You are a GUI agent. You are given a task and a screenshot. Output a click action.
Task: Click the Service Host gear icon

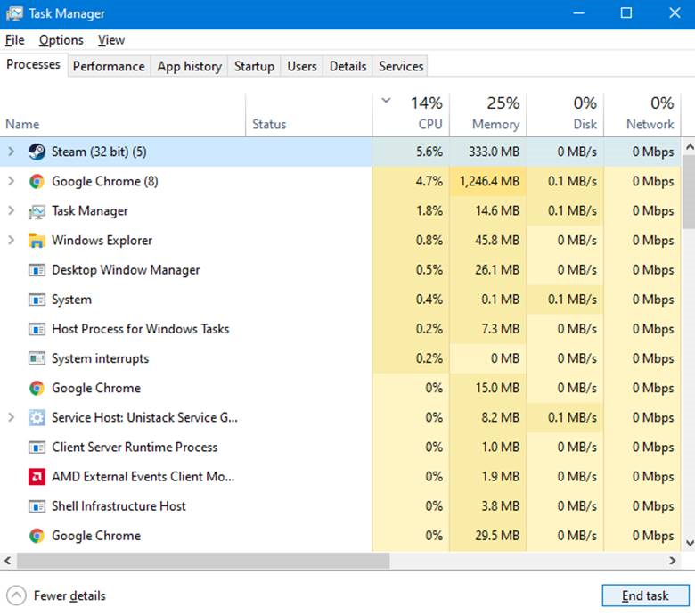(37, 417)
